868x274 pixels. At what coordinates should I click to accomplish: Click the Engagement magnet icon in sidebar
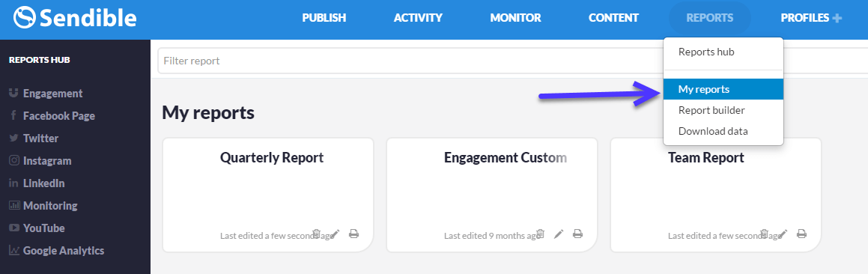click(13, 93)
